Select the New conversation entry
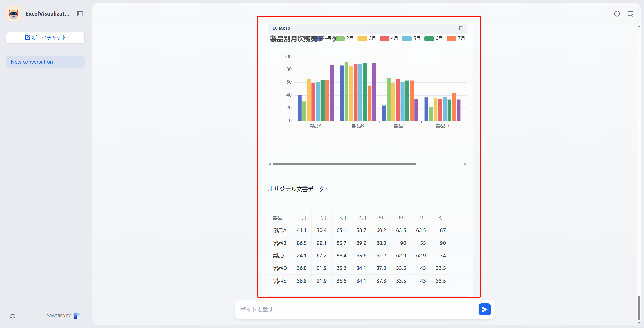Viewport: 644px width, 328px height. click(45, 62)
